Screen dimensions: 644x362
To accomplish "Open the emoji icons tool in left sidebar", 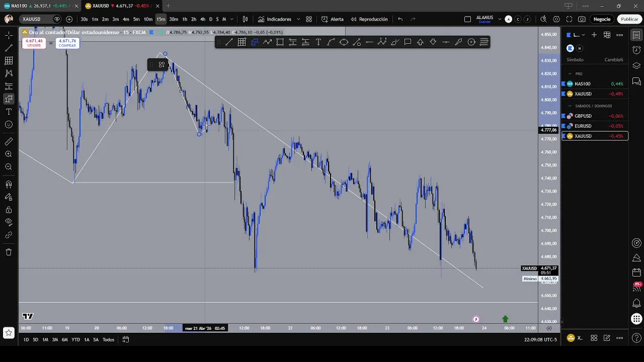I will pyautogui.click(x=9, y=124).
